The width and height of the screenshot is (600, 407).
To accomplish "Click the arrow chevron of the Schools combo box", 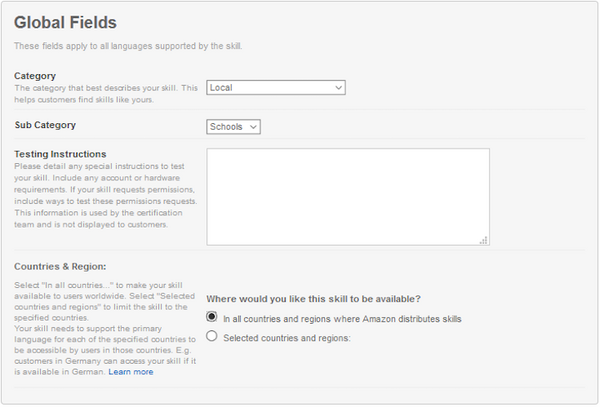I will pyautogui.click(x=254, y=127).
